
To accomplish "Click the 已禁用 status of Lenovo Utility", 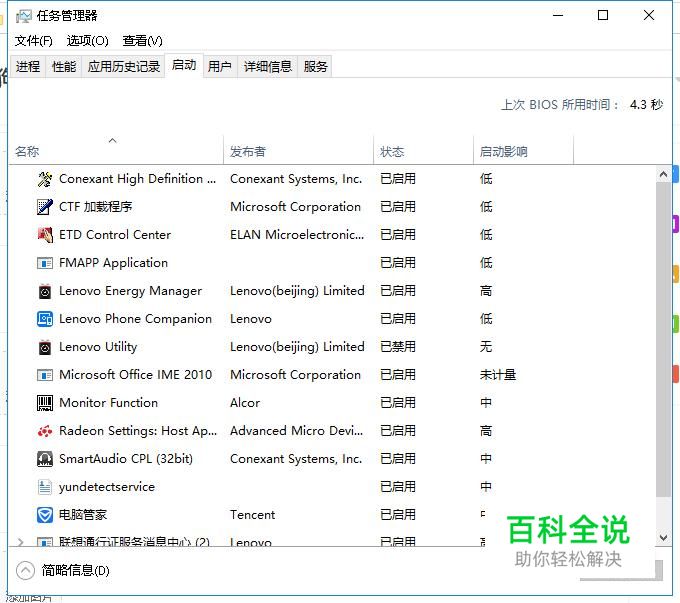I will tap(398, 347).
